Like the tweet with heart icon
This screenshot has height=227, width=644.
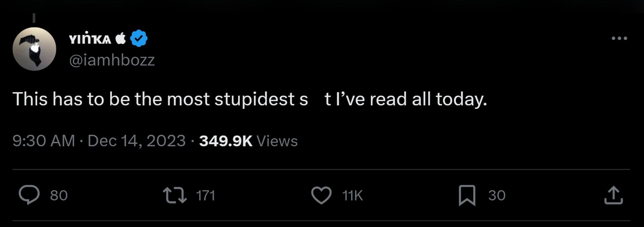[321, 195]
